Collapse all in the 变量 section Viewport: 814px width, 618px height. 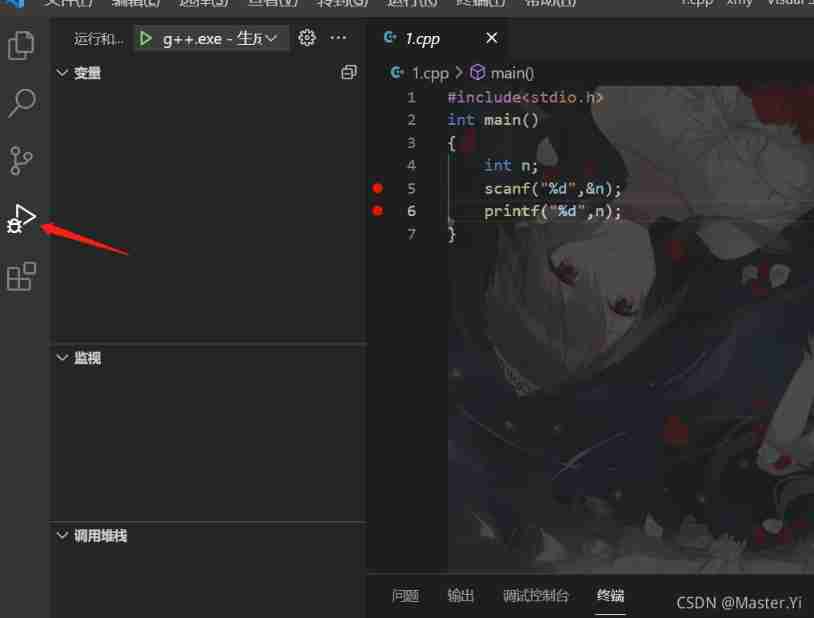point(348,73)
